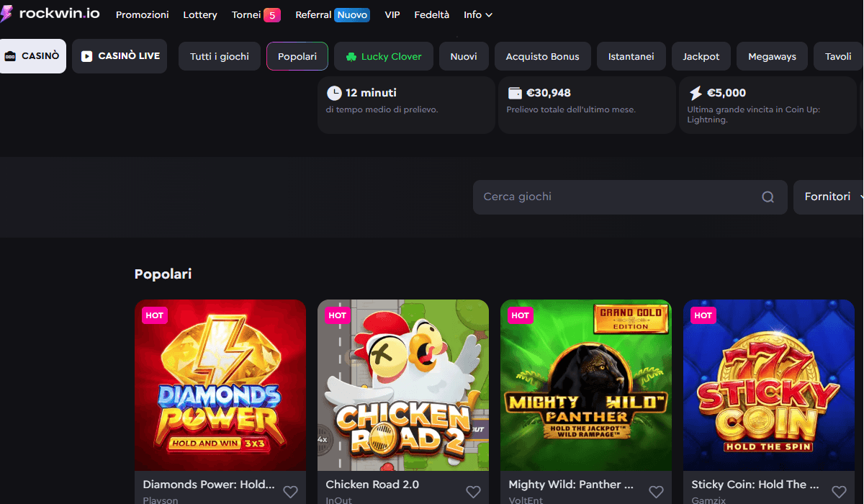Open Chicken Road 2 game thumbnail
Screen dimensions: 864x504
[x=403, y=385]
